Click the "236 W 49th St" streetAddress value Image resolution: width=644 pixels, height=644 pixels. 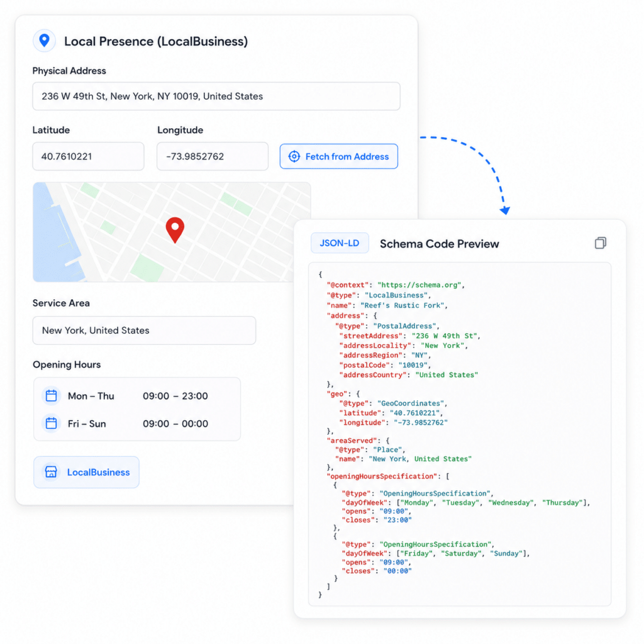click(x=444, y=336)
